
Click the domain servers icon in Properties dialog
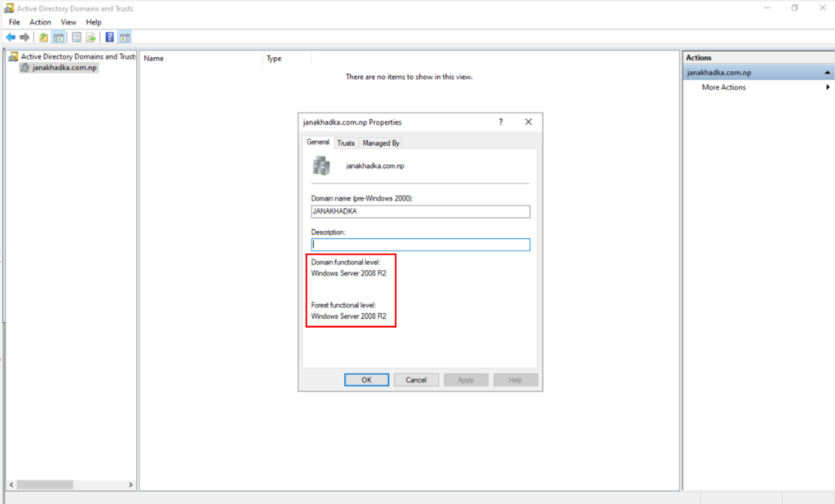321,166
